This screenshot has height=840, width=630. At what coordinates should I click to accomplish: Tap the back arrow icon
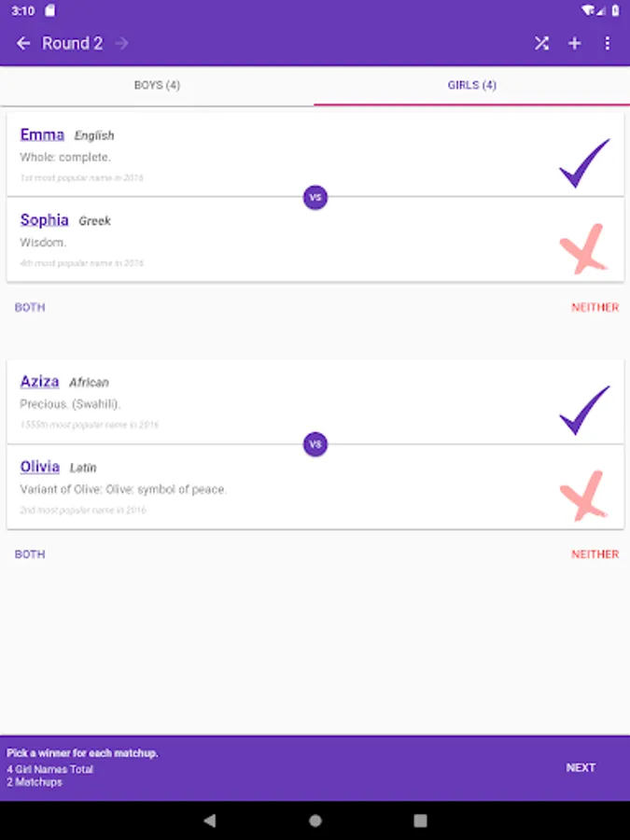23,44
